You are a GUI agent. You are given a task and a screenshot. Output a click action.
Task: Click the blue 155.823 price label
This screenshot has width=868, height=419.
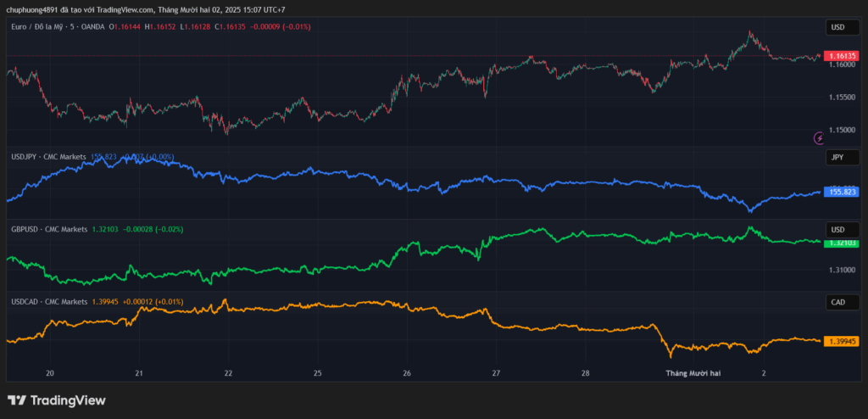843,193
